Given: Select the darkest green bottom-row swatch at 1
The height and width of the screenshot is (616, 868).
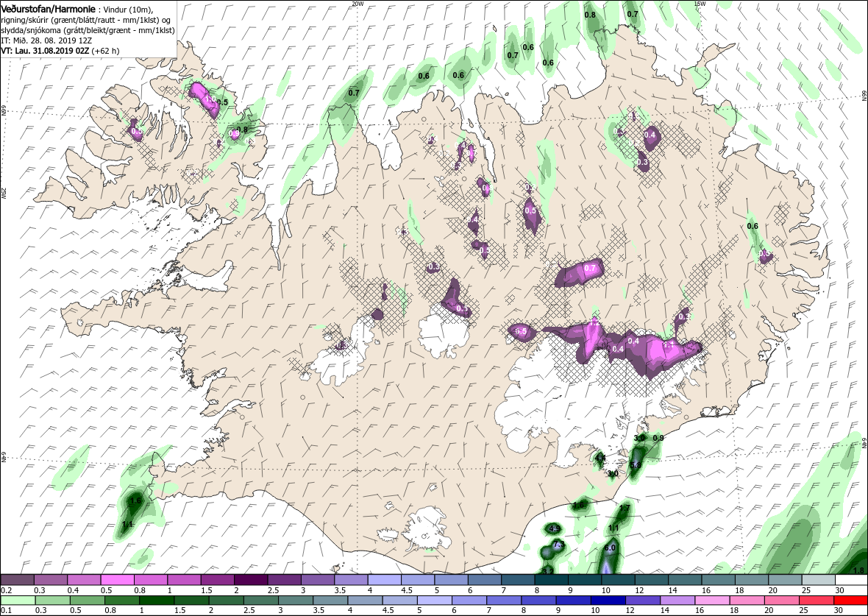Looking at the screenshot, I should coord(156,601).
